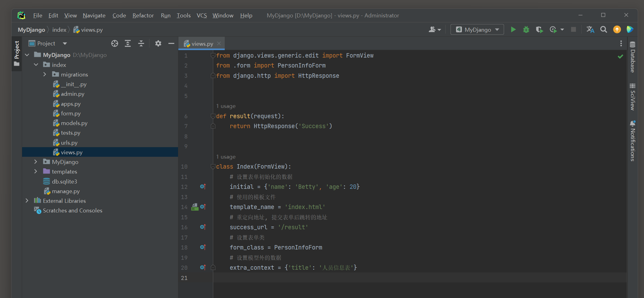This screenshot has width=644, height=298.
Task: Open the Refactor menu
Action: coord(143,16)
